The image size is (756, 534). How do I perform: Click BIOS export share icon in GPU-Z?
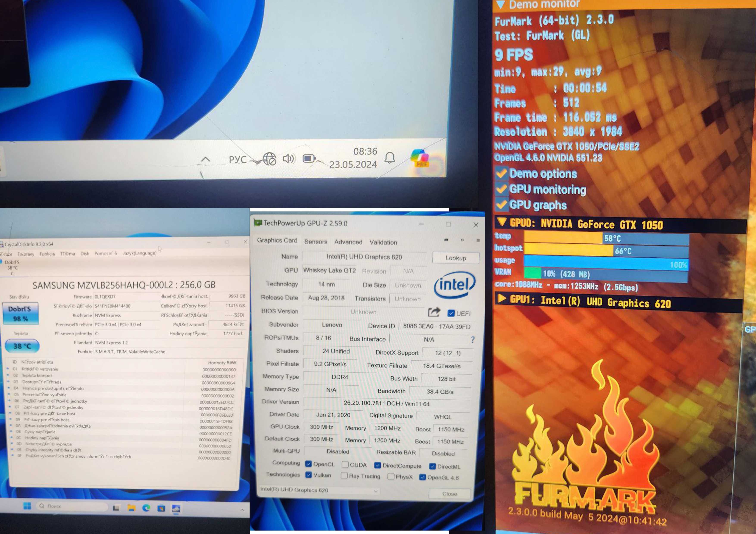(434, 312)
